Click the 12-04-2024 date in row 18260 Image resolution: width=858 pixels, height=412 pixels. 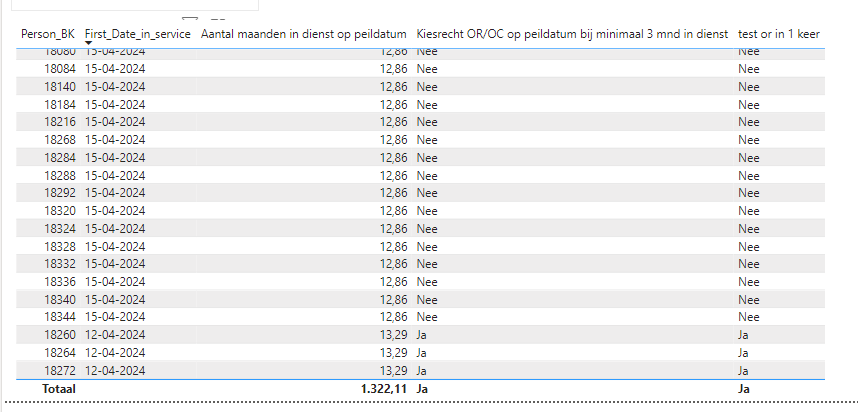[115, 335]
